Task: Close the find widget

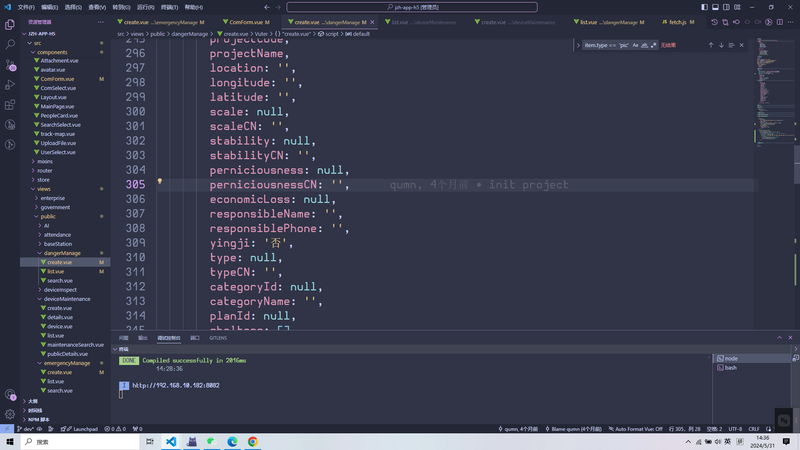Action: (741, 45)
